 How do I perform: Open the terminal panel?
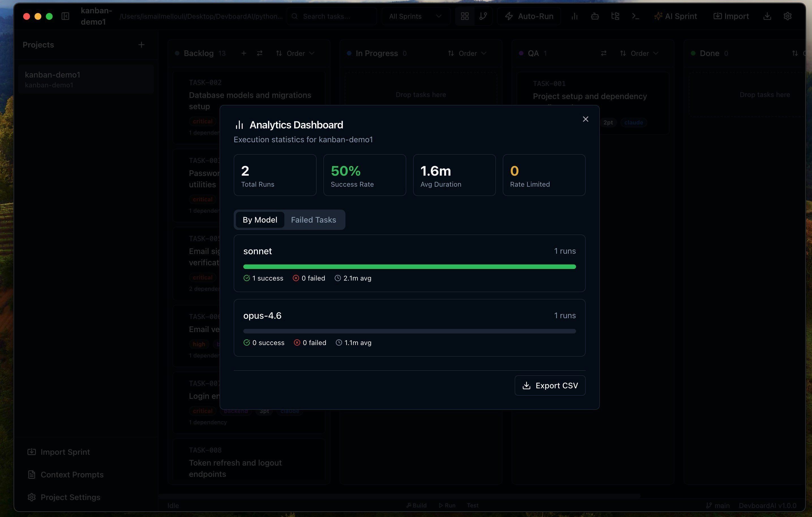[x=635, y=16]
